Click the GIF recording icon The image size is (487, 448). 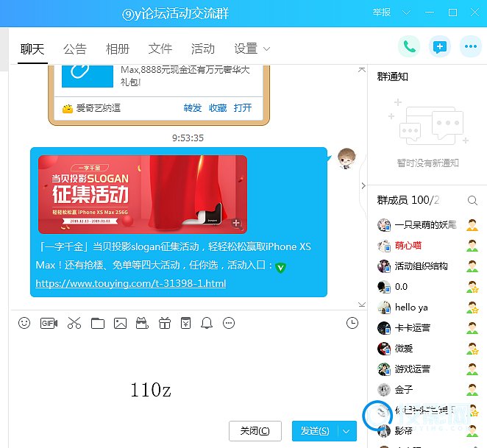point(49,323)
